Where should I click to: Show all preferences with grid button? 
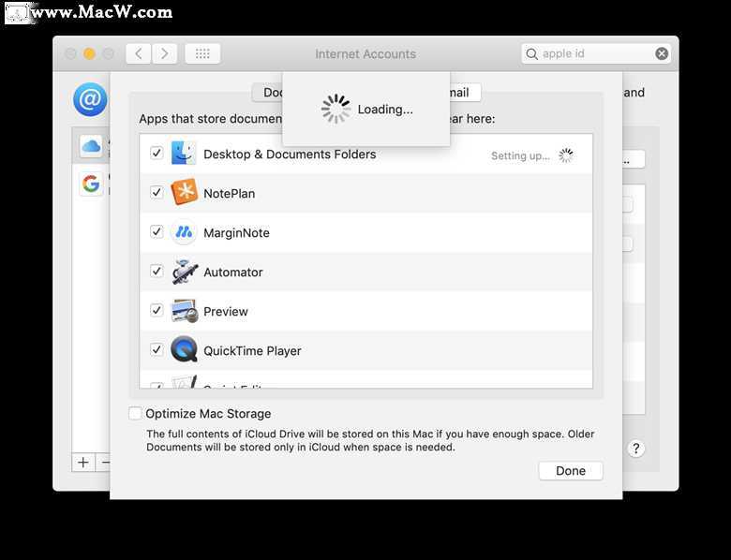202,53
